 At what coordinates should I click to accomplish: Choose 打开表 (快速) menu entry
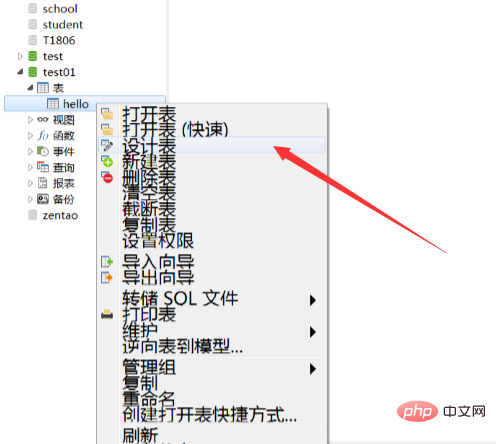pos(212,129)
